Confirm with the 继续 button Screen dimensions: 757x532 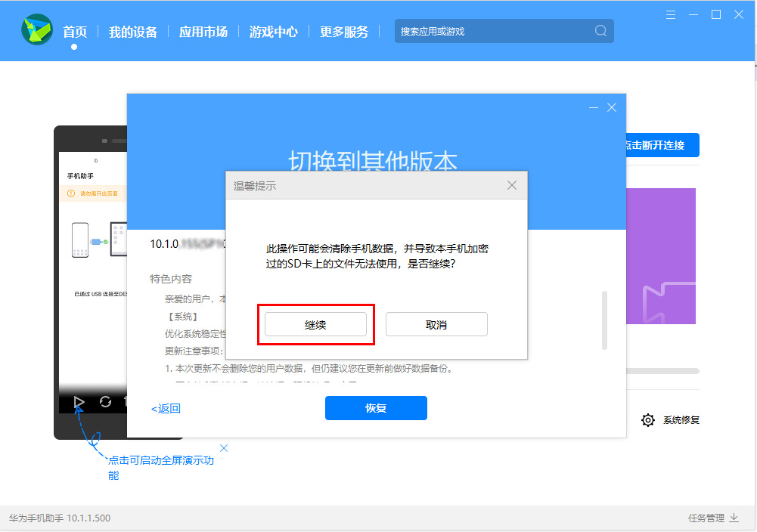[315, 323]
